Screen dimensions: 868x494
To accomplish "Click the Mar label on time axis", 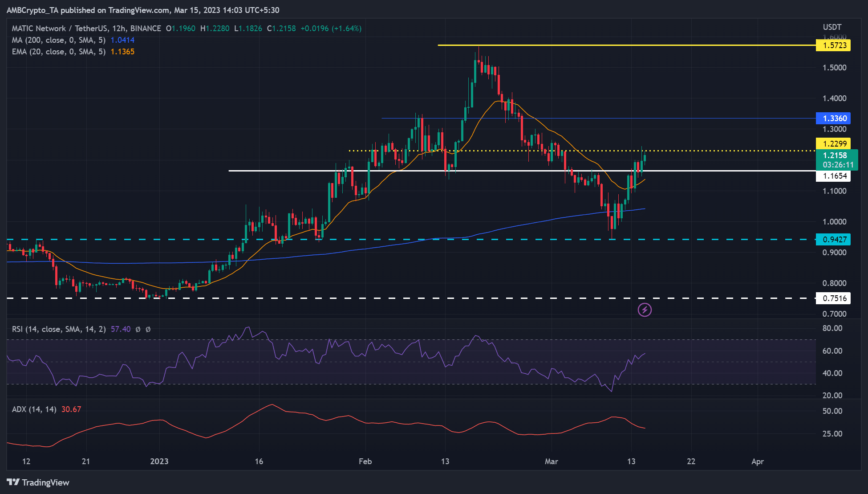I will tap(551, 461).
